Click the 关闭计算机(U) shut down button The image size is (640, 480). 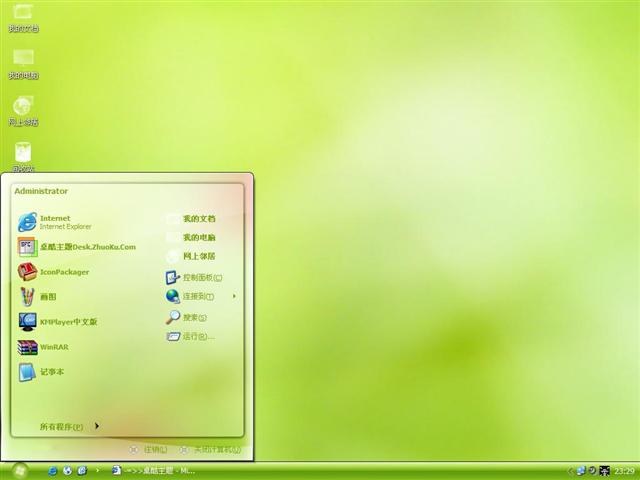click(x=211, y=450)
